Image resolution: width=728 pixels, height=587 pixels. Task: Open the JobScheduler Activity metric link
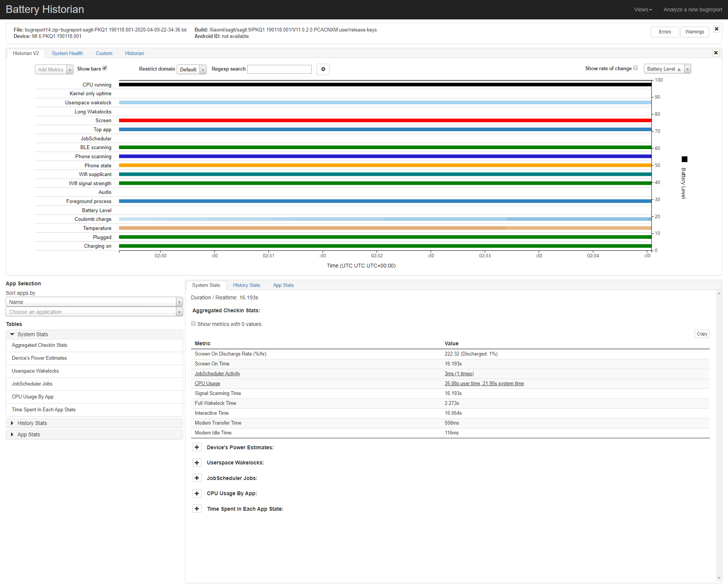[x=217, y=374]
